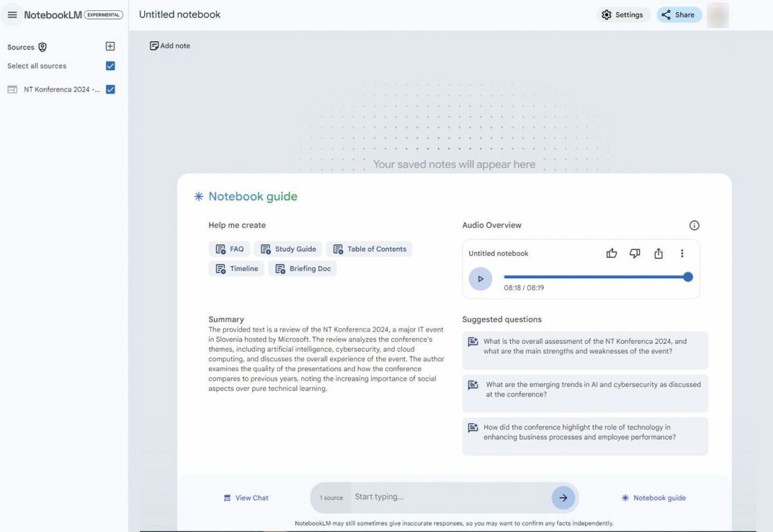Click the audio slider handle
Viewport: 773px width, 532px height.
(688, 277)
